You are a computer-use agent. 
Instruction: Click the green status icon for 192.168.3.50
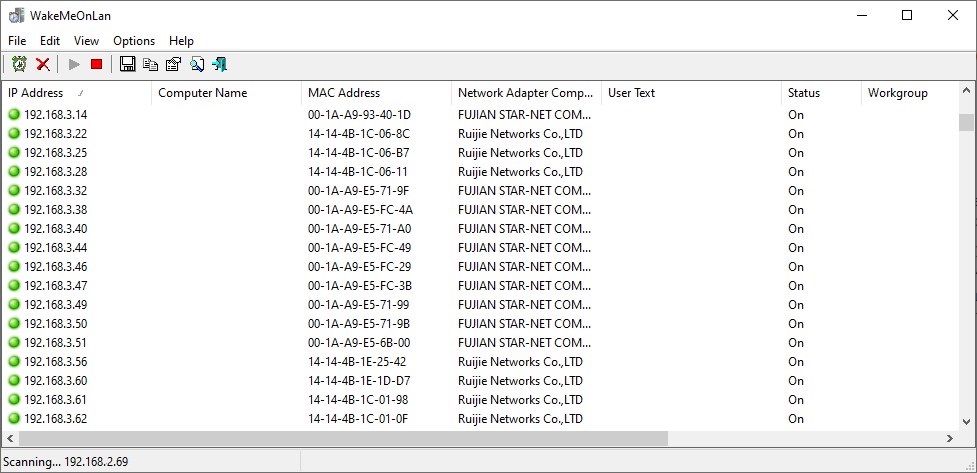[14, 324]
